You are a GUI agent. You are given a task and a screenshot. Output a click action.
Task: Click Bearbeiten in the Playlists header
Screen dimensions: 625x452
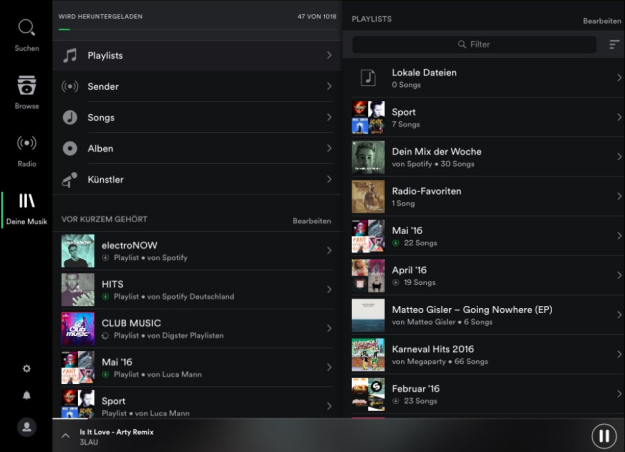[x=603, y=20]
